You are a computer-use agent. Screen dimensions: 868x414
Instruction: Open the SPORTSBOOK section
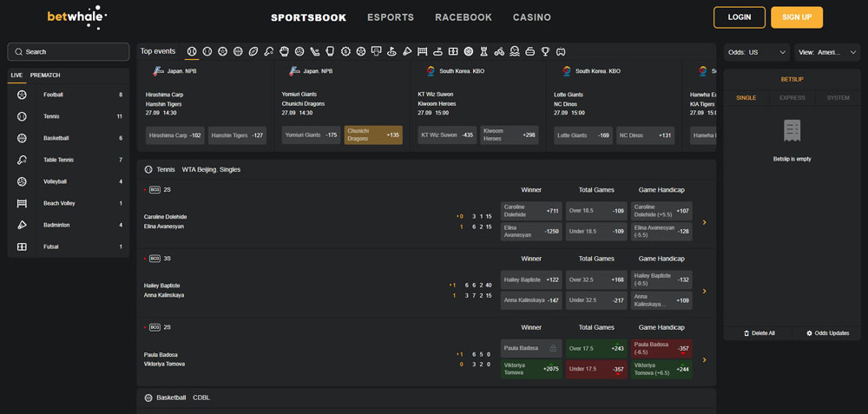308,17
